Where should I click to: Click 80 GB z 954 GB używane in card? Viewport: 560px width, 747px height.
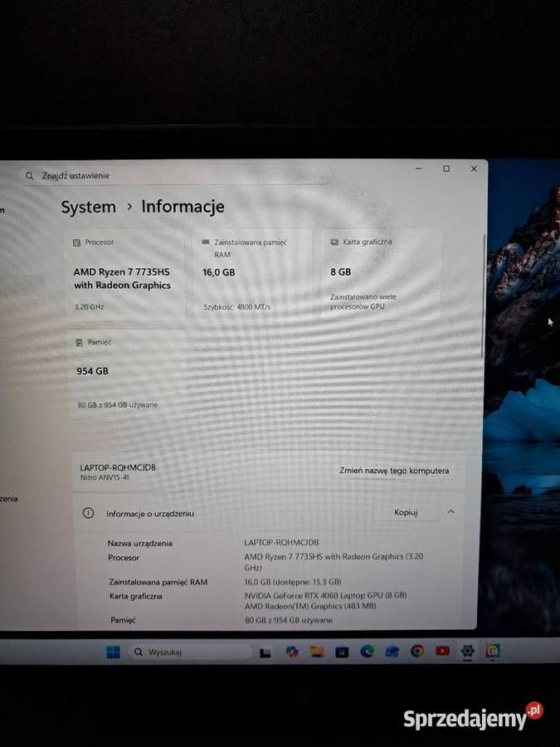118,405
